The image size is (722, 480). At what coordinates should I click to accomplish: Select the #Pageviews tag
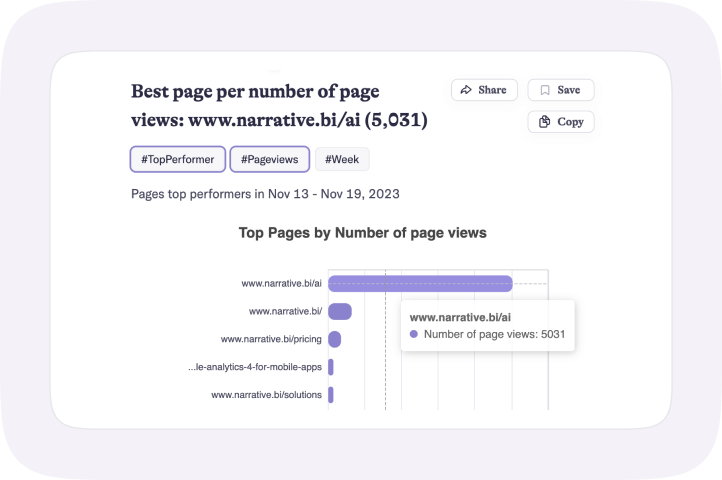269,159
